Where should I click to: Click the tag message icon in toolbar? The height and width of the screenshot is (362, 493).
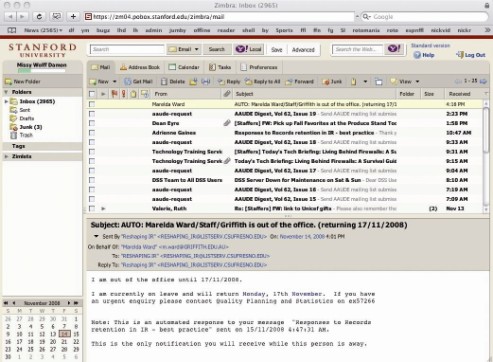(354, 81)
